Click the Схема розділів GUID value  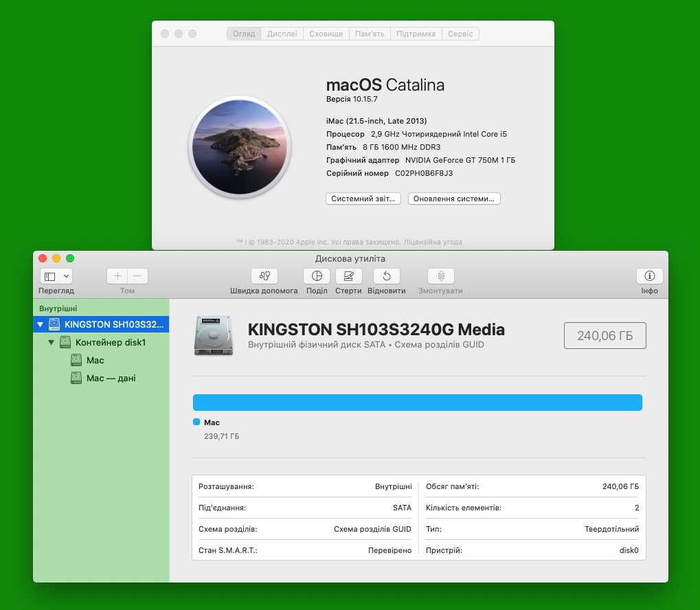[372, 529]
